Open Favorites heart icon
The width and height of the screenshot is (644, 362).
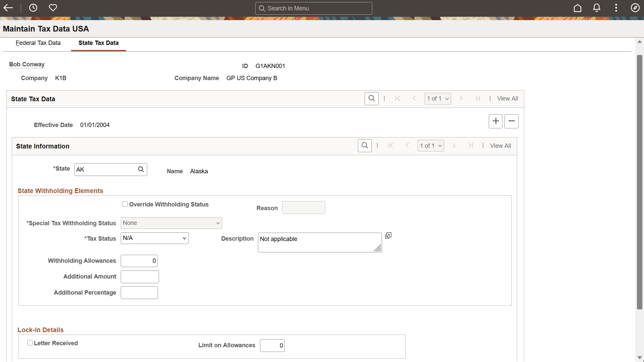53,8
